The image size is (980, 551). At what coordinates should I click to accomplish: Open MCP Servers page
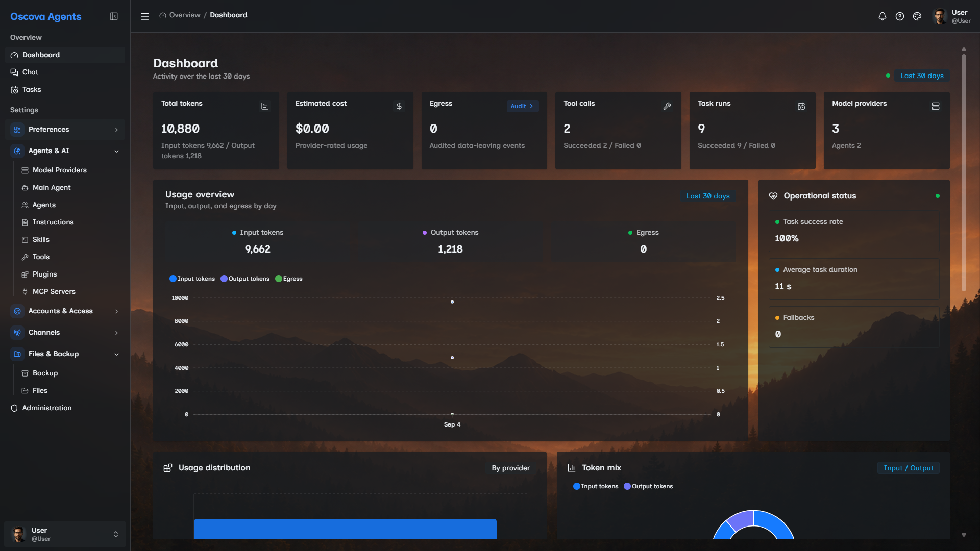(70, 292)
